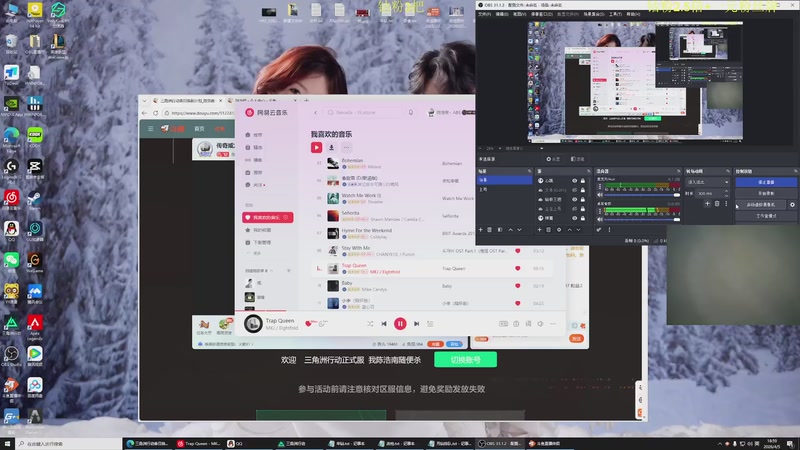The width and height of the screenshot is (800, 450).
Task: Open the first mixer channel options menu
Action: (599, 186)
